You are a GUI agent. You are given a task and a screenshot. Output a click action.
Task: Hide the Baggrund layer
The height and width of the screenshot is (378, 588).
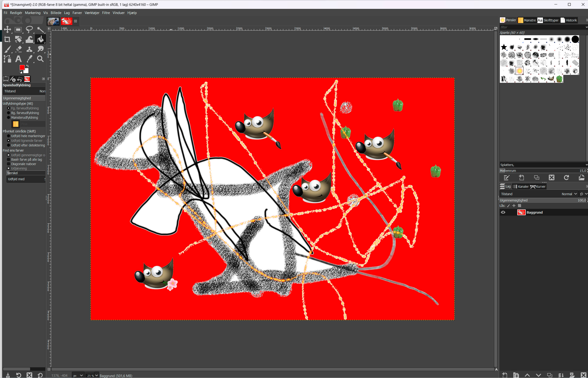[x=503, y=212]
